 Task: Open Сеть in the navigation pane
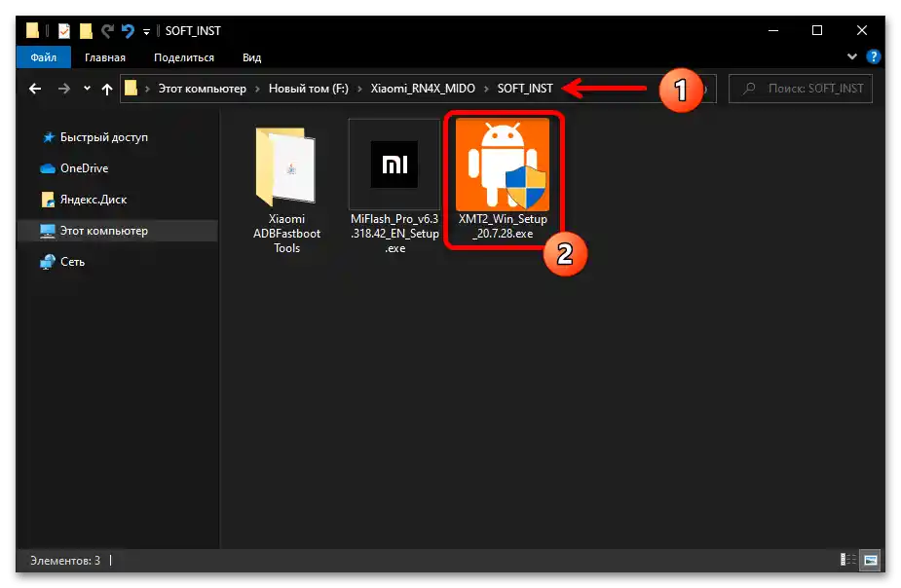(x=72, y=262)
